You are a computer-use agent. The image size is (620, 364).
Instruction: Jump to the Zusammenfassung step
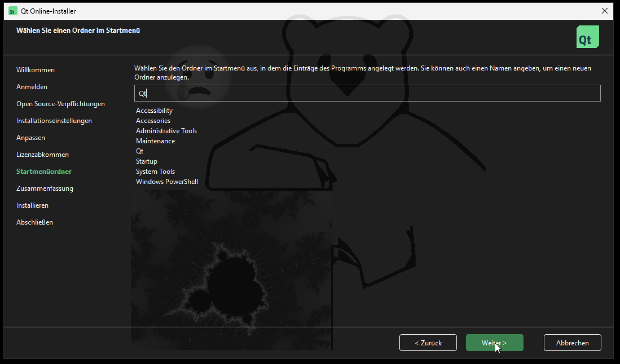[45, 188]
